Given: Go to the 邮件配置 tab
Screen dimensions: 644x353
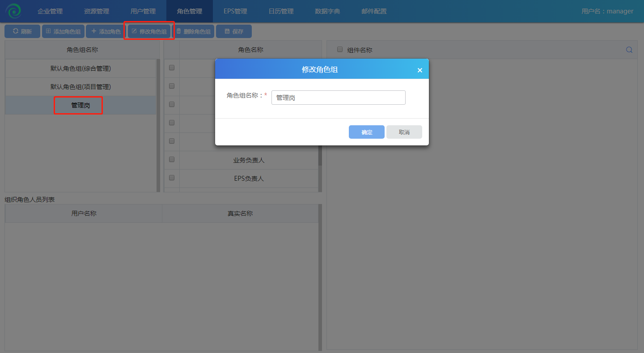Looking at the screenshot, I should coord(374,11).
